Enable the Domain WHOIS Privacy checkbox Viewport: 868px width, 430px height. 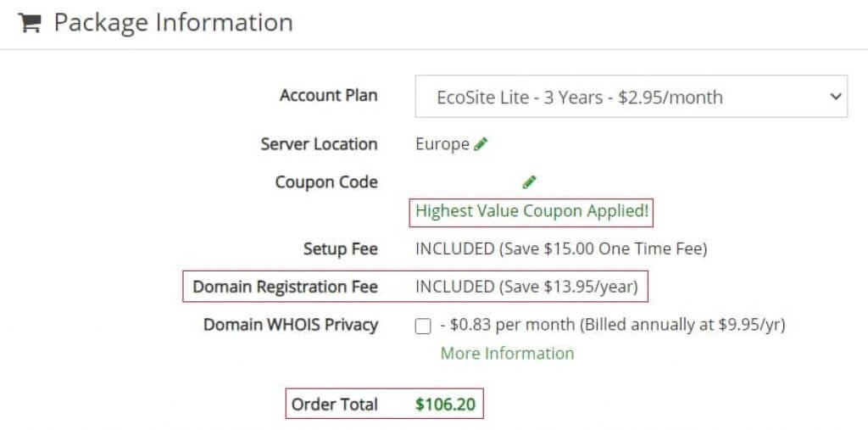[423, 327]
